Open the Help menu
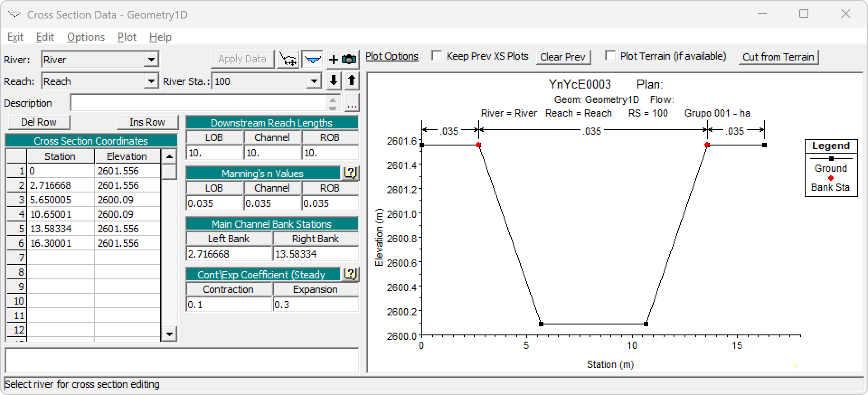The image size is (868, 395). tap(160, 37)
